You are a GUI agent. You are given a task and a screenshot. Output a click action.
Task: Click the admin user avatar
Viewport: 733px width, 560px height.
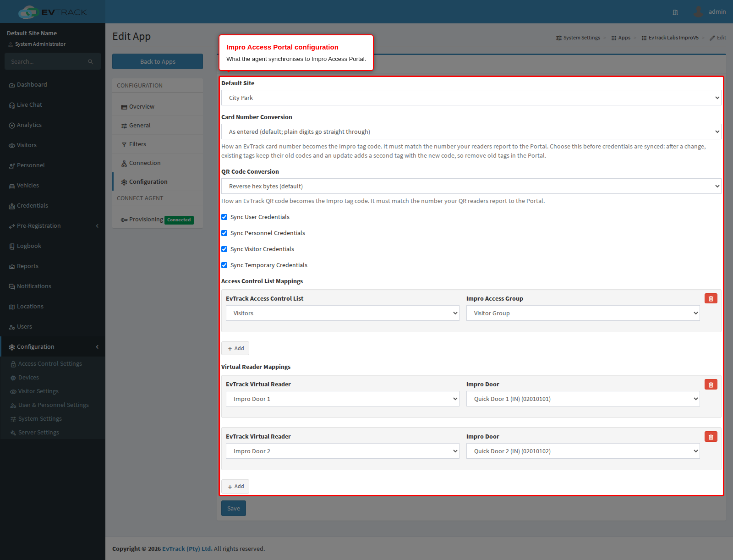coord(698,11)
